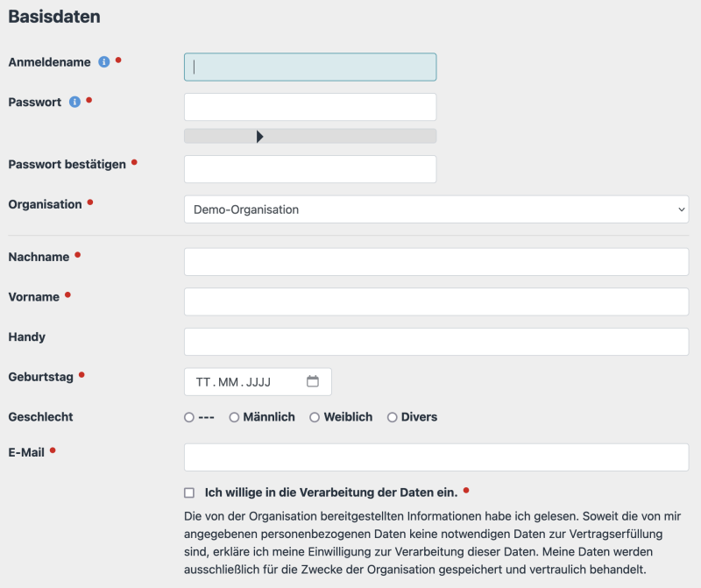The width and height of the screenshot is (701, 588).
Task: Click the dropdown chevron of the Organisation field
Action: (x=683, y=209)
